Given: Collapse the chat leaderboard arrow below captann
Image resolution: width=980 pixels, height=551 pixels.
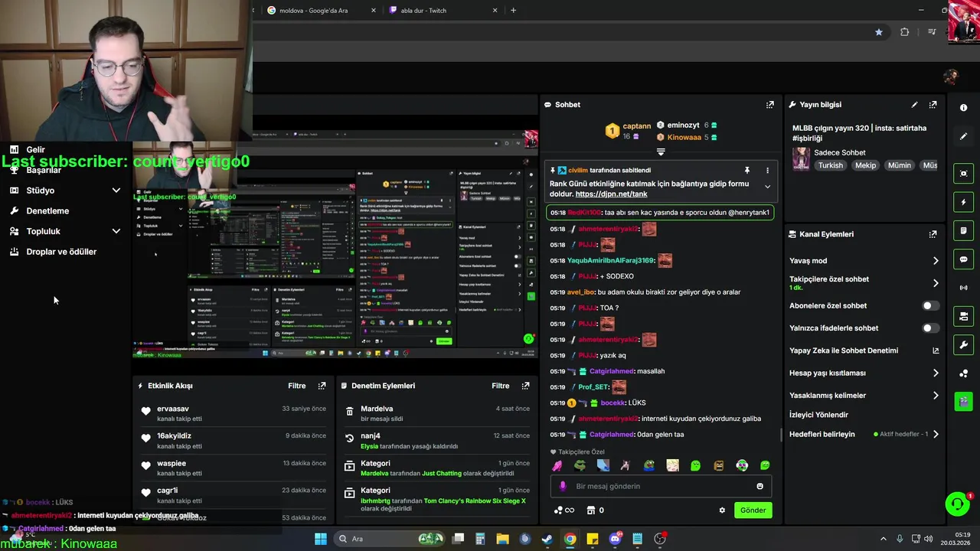Looking at the screenshot, I should coord(661,152).
